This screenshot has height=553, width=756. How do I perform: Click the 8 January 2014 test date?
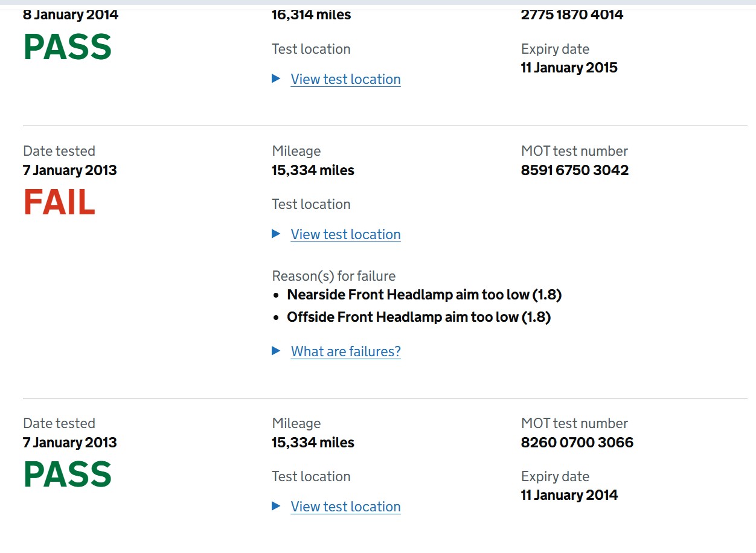70,14
